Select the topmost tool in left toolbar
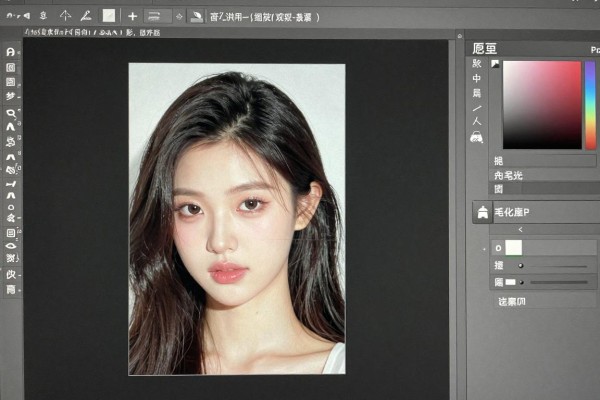 (11, 52)
